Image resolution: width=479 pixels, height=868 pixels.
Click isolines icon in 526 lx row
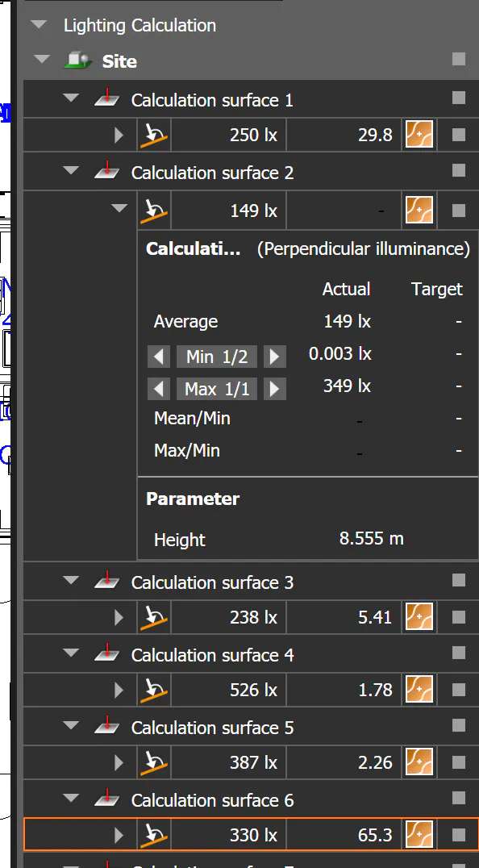click(x=419, y=690)
